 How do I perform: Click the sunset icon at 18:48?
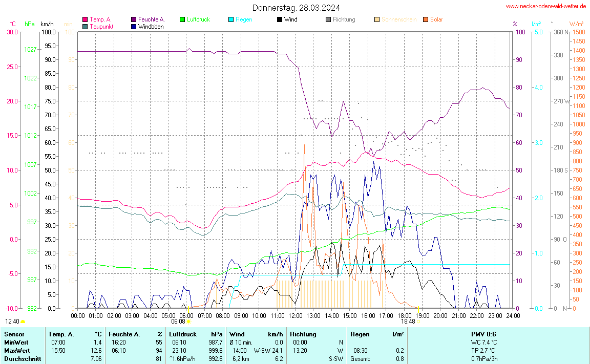tap(418, 322)
